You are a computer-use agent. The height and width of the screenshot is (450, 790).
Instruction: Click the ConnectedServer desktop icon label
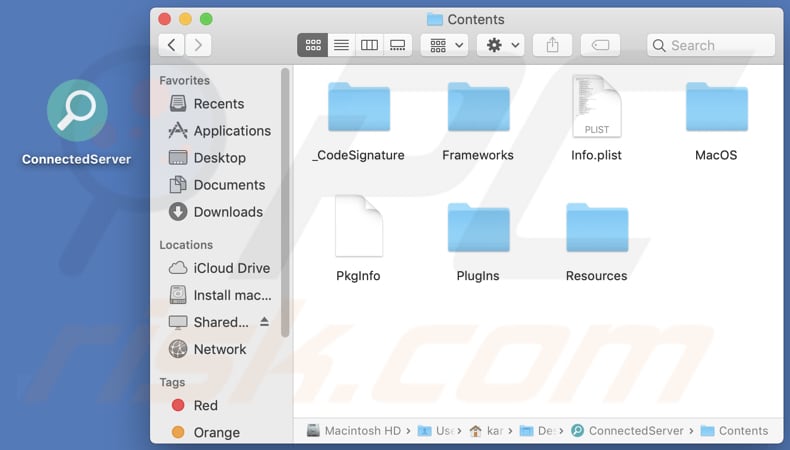pyautogui.click(x=77, y=159)
